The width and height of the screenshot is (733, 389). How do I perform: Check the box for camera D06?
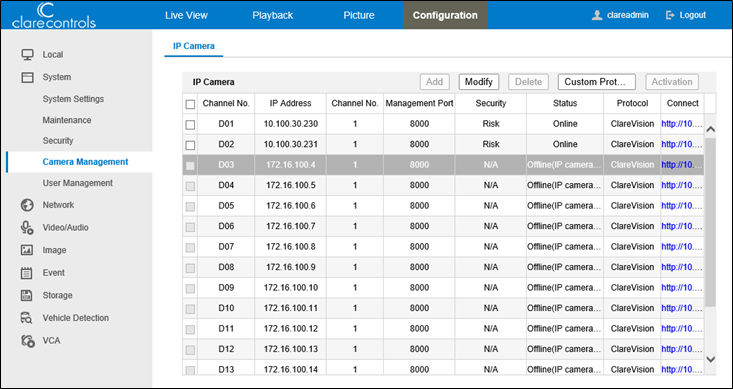tap(190, 227)
